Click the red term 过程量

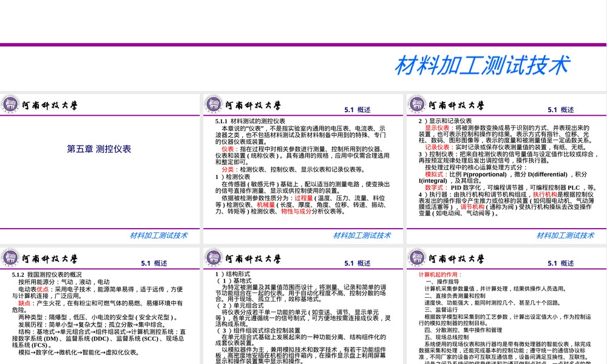click(303, 198)
